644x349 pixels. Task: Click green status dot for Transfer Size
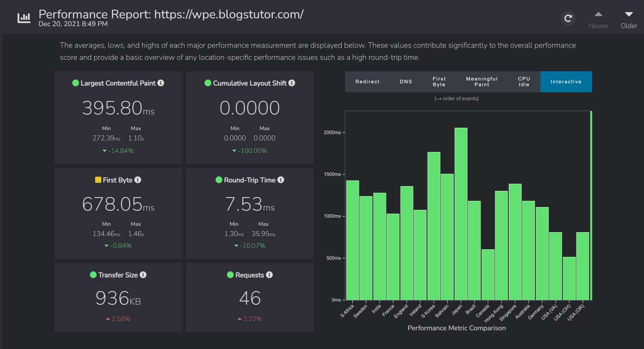[93, 275]
